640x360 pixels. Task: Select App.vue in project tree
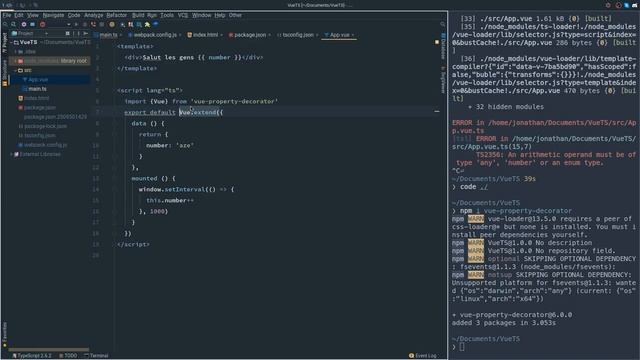point(38,80)
